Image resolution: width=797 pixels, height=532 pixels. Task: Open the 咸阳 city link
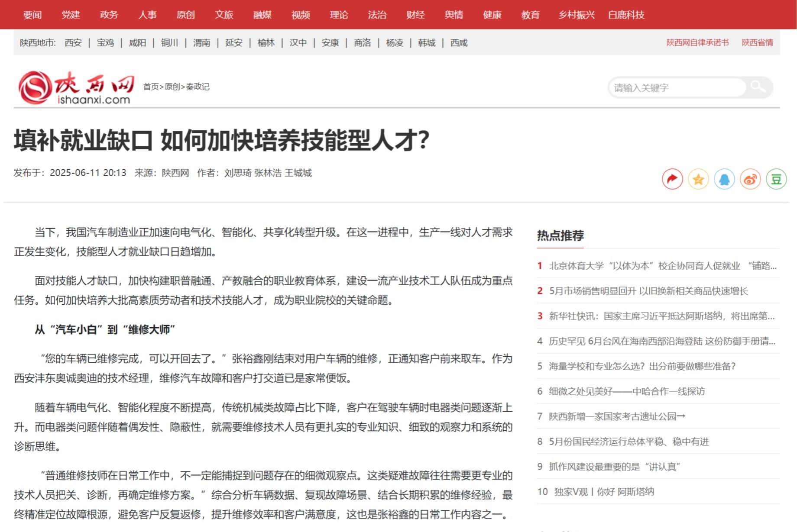(x=137, y=42)
